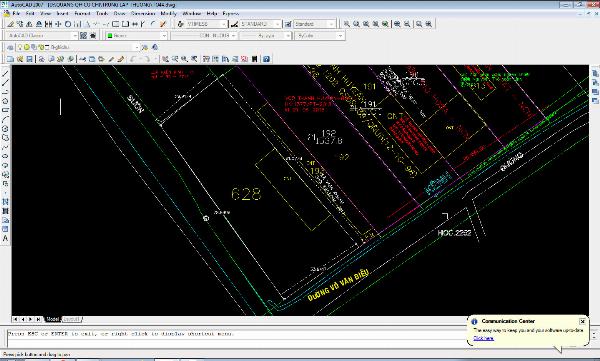The height and width of the screenshot is (361, 600).
Task: Expand the redo history dropdown arrow
Action: point(155,59)
